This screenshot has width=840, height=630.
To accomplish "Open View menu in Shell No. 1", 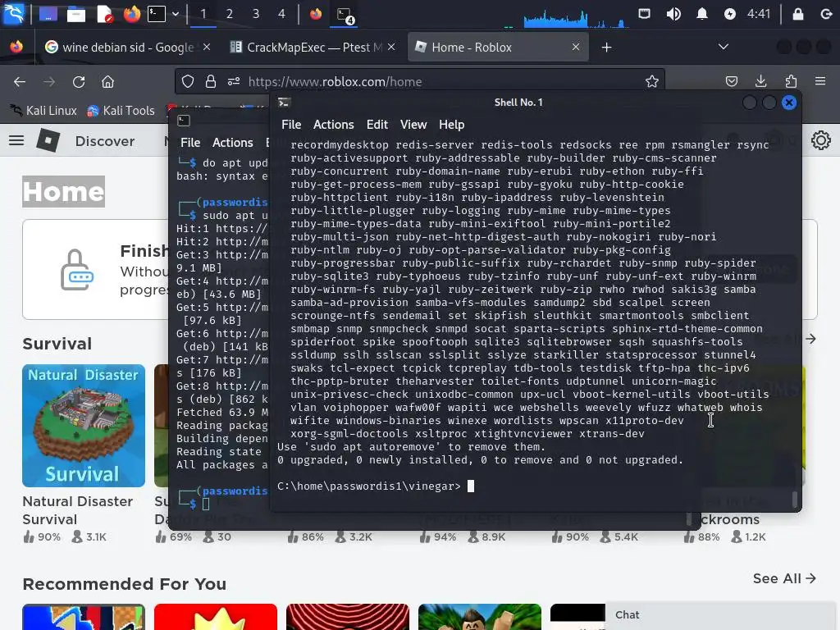I will [413, 125].
